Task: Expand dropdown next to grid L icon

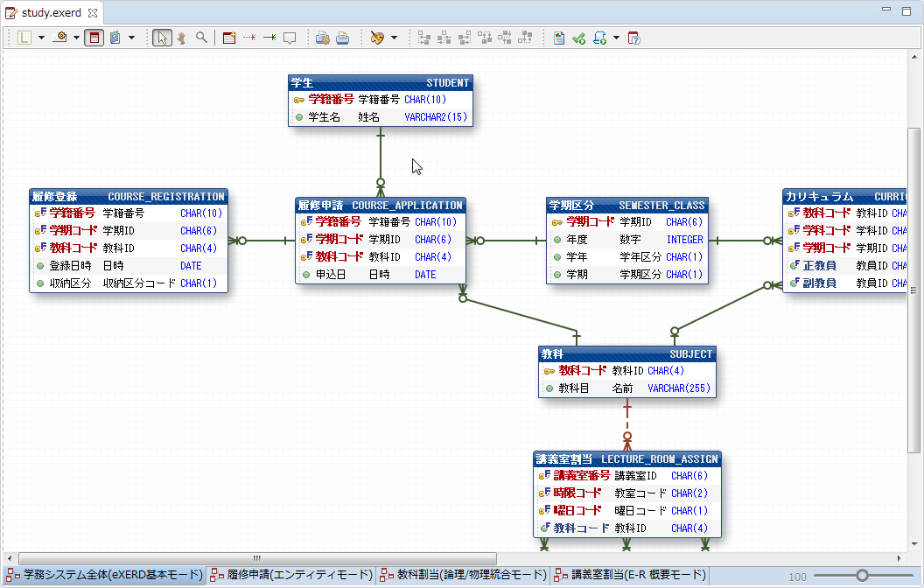Action: (x=41, y=38)
